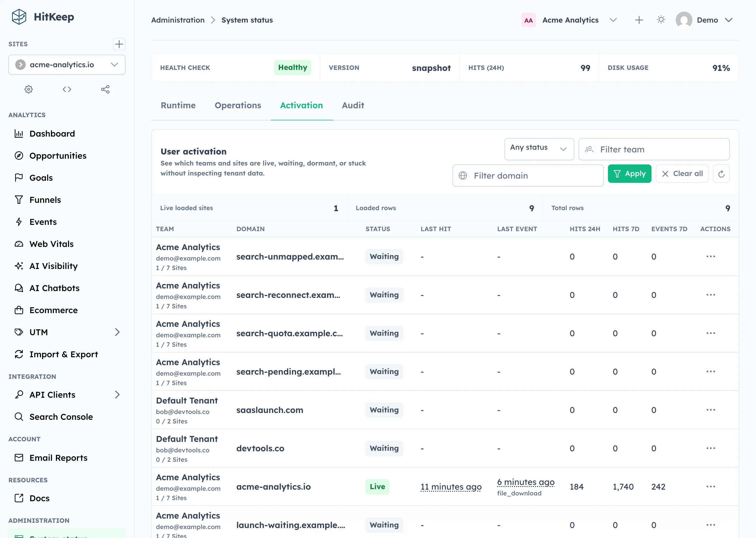756x538 pixels.
Task: Click the Healthy status badge
Action: [x=293, y=68]
